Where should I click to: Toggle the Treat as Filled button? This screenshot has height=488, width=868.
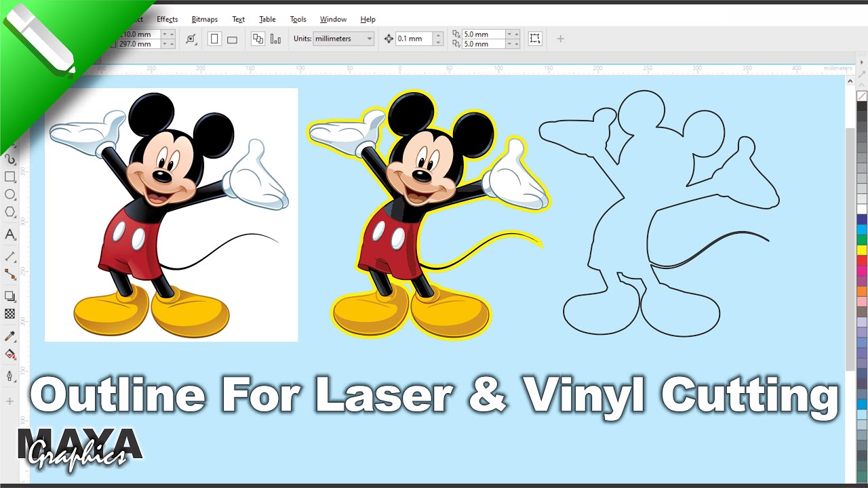tap(536, 39)
